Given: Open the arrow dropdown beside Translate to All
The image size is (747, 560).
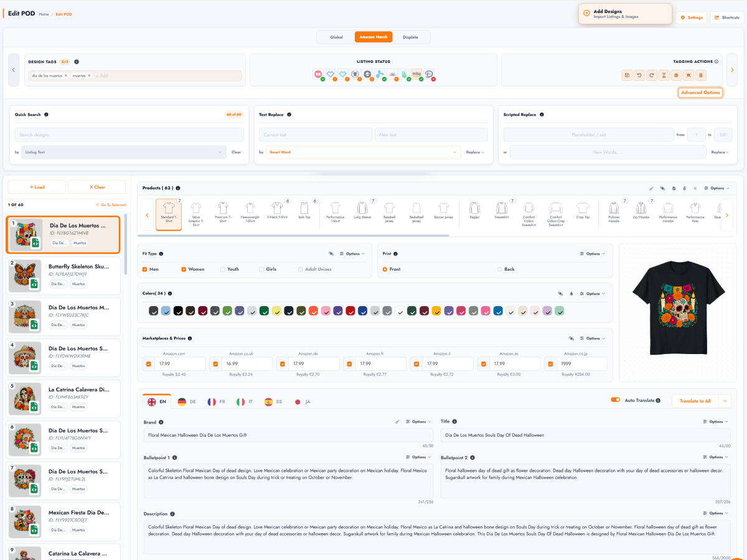Looking at the screenshot, I should coord(724,401).
